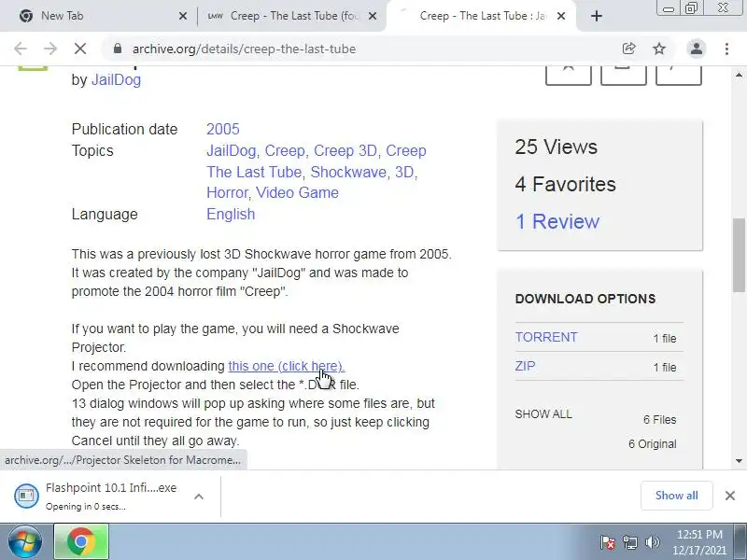Open the volume speaker icon in tray
Viewport: 747px width, 560px height.
click(x=652, y=542)
